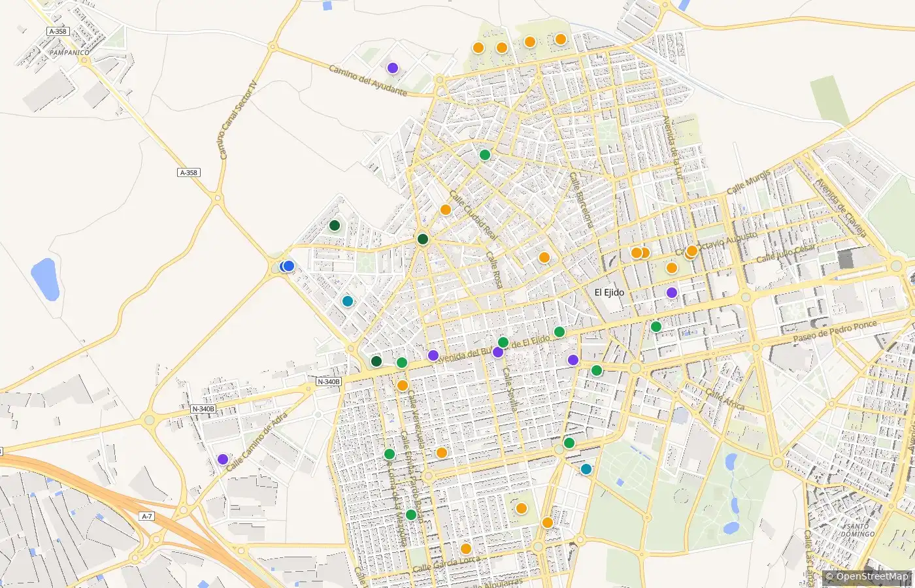Click the A-358 road shield near Pampanico

[x=58, y=31]
